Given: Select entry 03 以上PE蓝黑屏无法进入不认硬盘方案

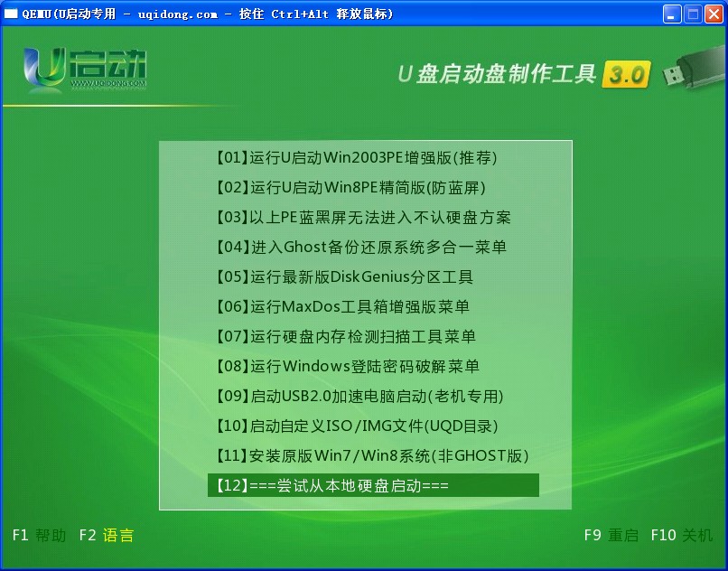Looking at the screenshot, I should pyautogui.click(x=363, y=218).
